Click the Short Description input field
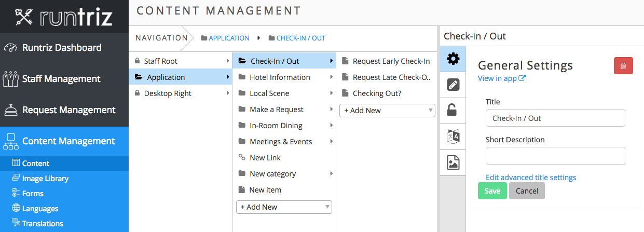This screenshot has width=644, height=232. (x=555, y=156)
